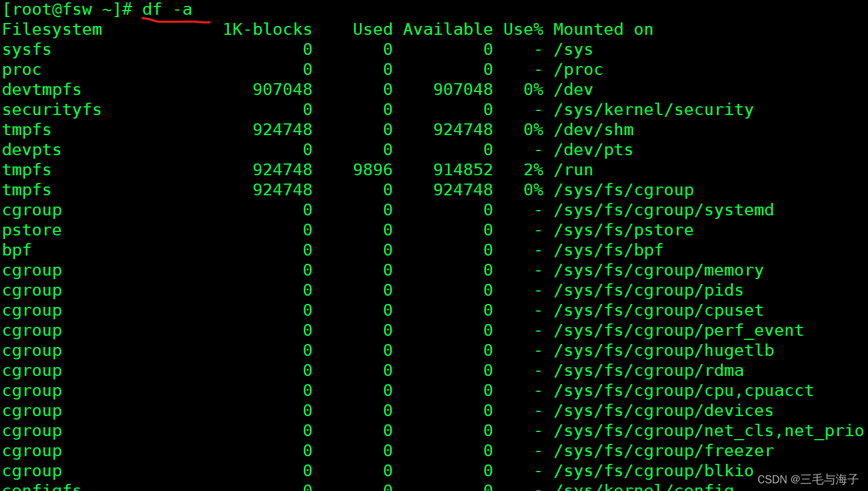Screen dimensions: 868x491
Task: Click the '/run' mount point
Action: click(573, 170)
